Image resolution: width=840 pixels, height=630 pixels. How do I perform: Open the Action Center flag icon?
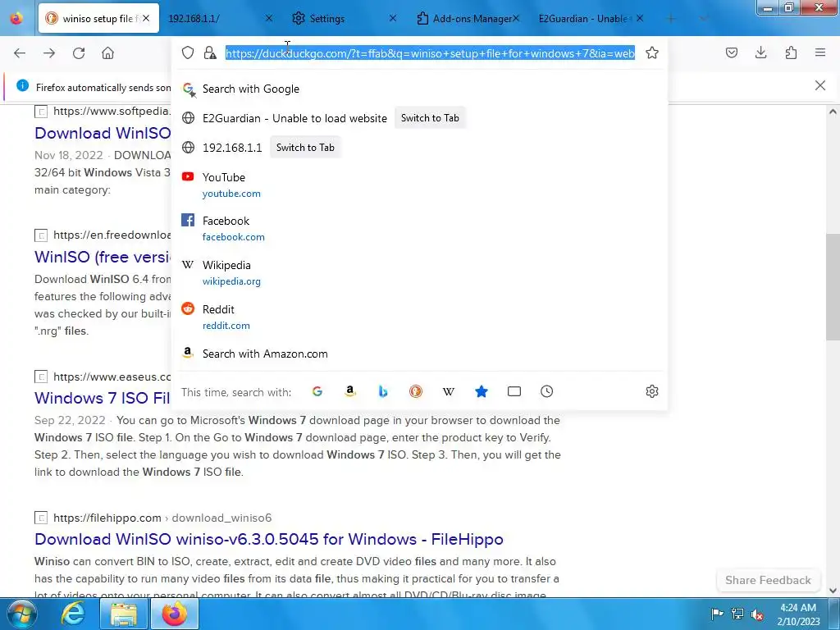pyautogui.click(x=717, y=614)
